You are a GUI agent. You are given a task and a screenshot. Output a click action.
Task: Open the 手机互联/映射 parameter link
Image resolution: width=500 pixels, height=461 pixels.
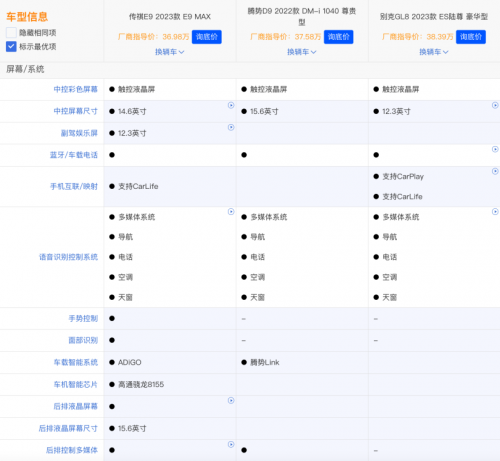pyautogui.click(x=74, y=187)
